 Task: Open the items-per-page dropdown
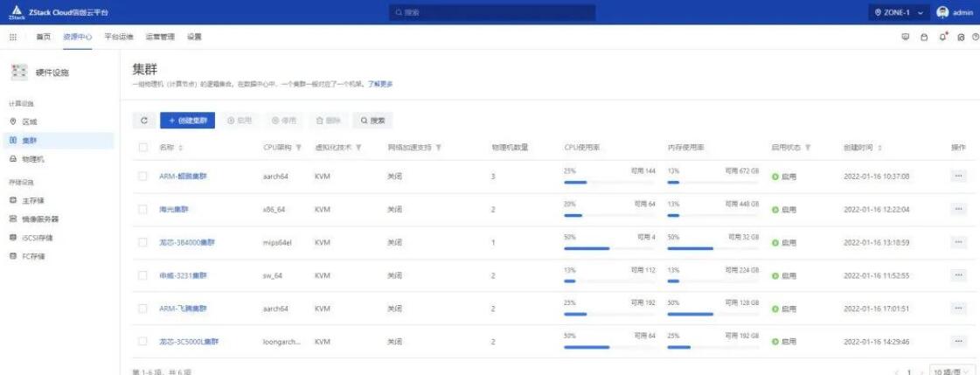click(951, 371)
